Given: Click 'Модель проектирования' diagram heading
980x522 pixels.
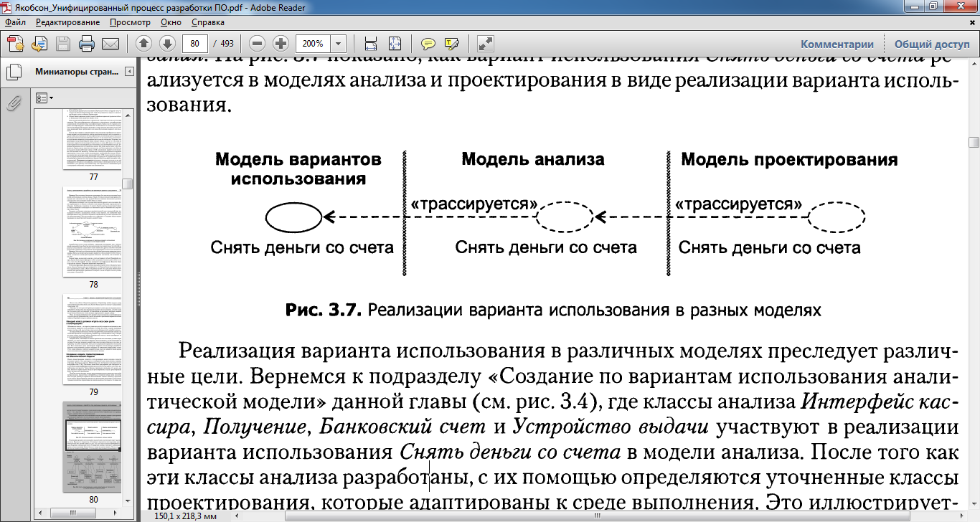Looking at the screenshot, I should 789,158.
